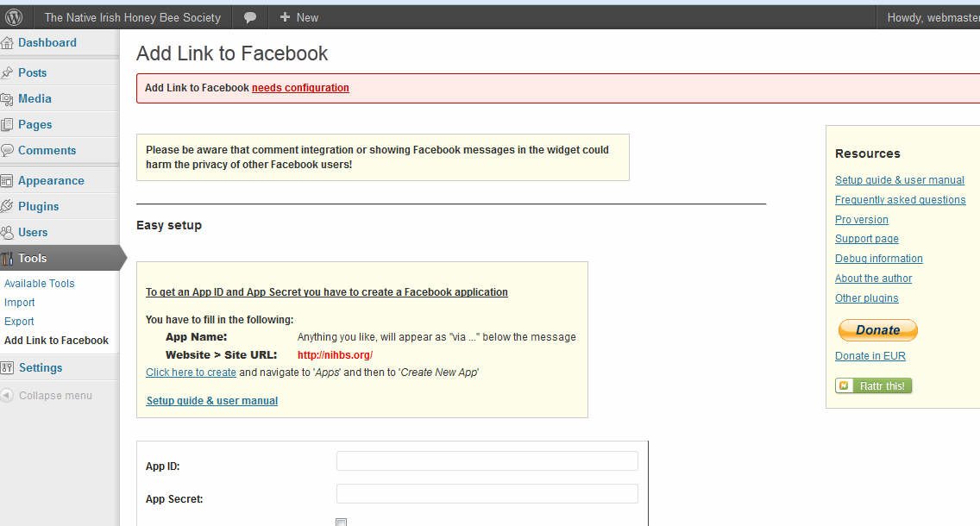Click the Flattr logo icon
This screenshot has height=526, width=980.
(x=844, y=385)
